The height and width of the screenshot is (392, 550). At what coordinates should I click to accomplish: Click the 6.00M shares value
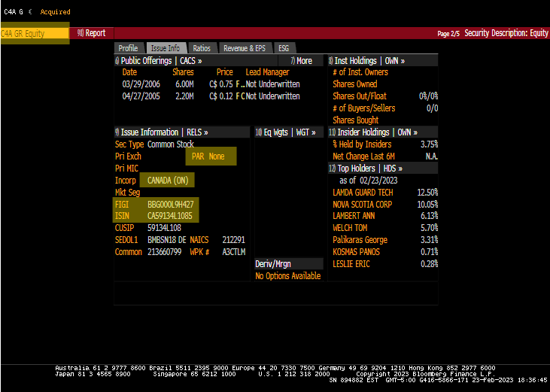184,84
